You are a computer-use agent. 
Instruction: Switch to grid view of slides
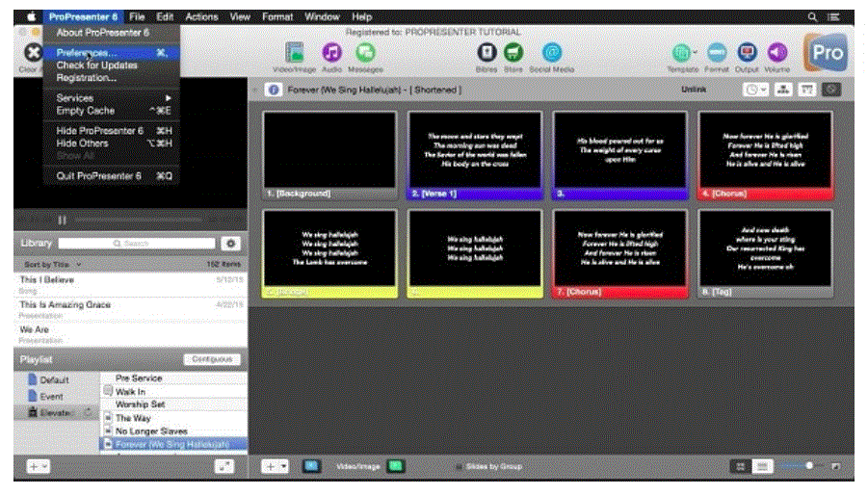point(740,466)
